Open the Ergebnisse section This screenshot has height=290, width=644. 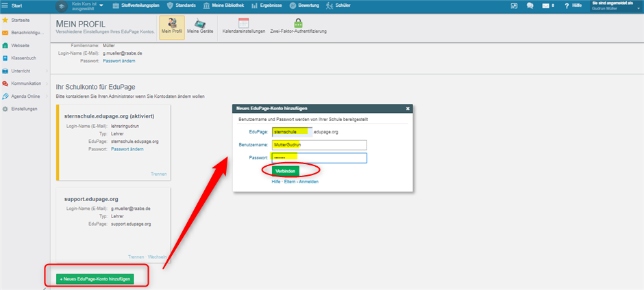click(267, 5)
